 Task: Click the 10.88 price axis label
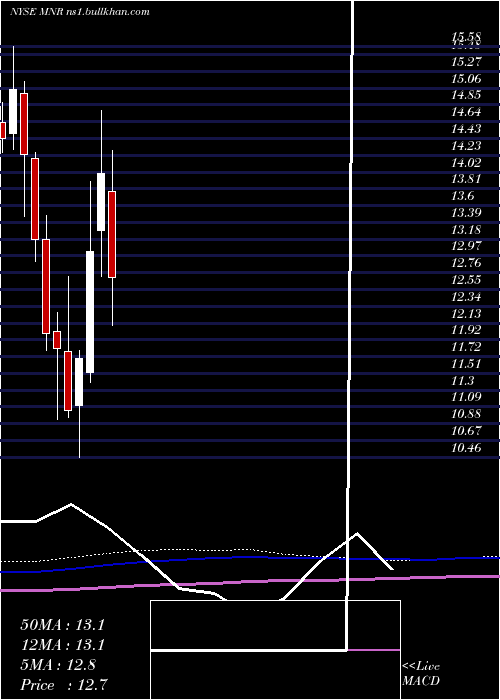466,414
